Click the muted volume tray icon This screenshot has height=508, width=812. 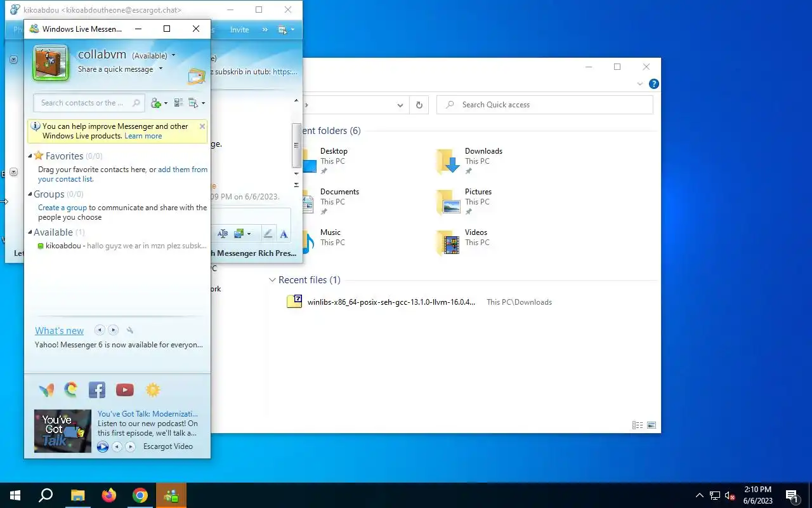coord(730,496)
